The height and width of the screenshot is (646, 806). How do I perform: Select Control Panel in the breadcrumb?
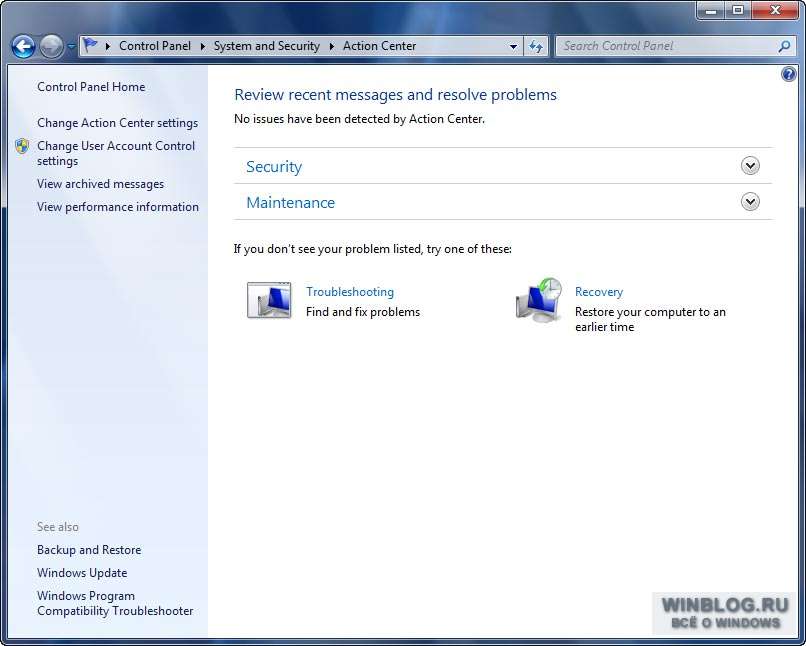(155, 46)
